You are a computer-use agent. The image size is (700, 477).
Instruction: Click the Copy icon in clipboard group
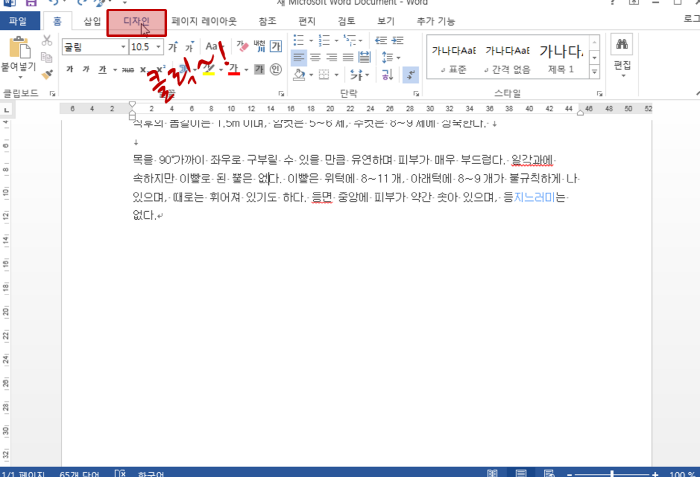pos(46,57)
